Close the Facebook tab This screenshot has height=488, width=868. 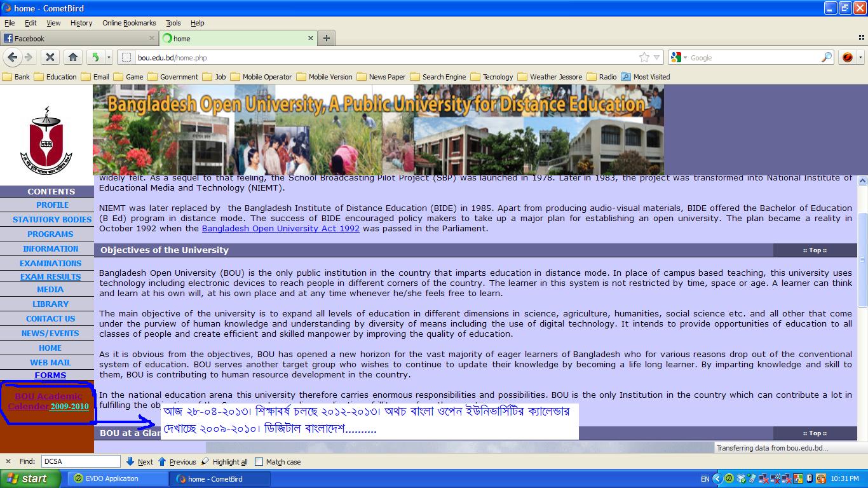[x=151, y=38]
